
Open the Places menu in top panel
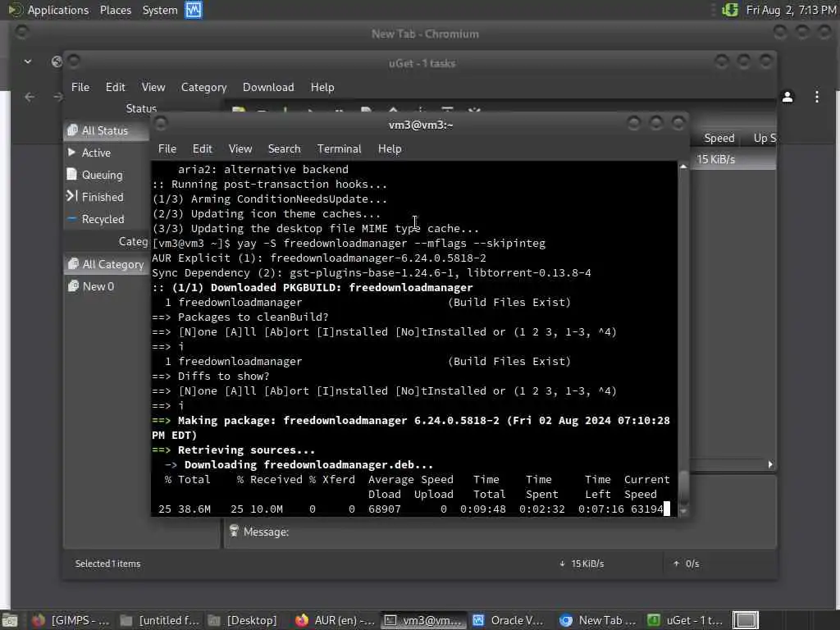tap(115, 10)
